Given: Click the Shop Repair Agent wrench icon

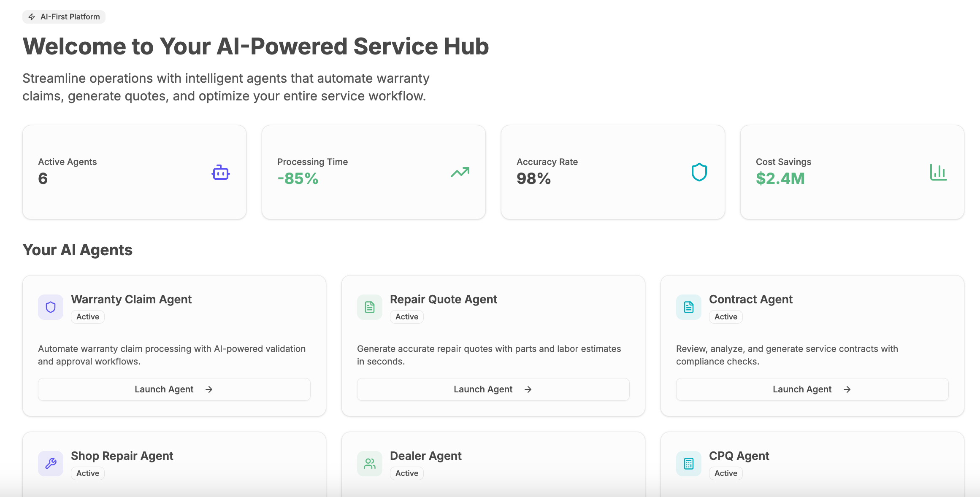Looking at the screenshot, I should click(51, 463).
